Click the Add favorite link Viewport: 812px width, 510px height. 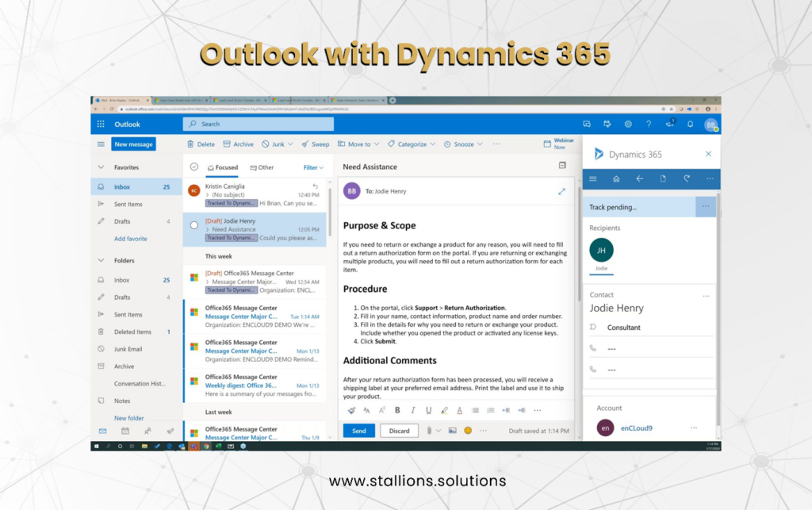click(x=131, y=239)
